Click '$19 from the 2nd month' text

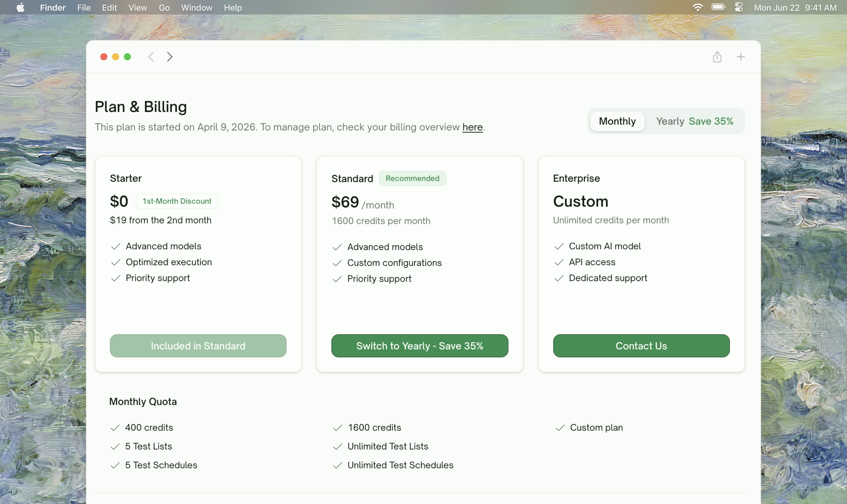pyautogui.click(x=161, y=220)
